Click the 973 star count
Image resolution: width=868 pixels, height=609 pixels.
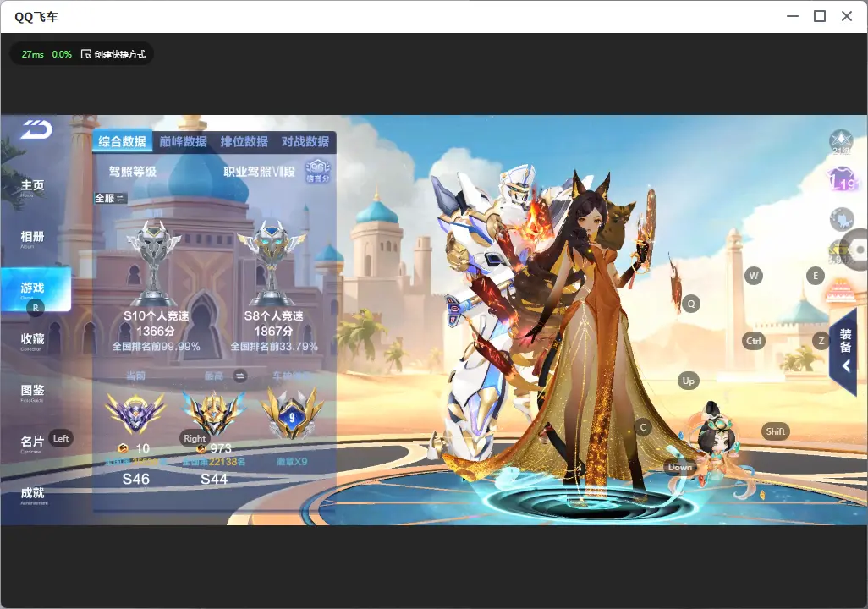pos(221,448)
